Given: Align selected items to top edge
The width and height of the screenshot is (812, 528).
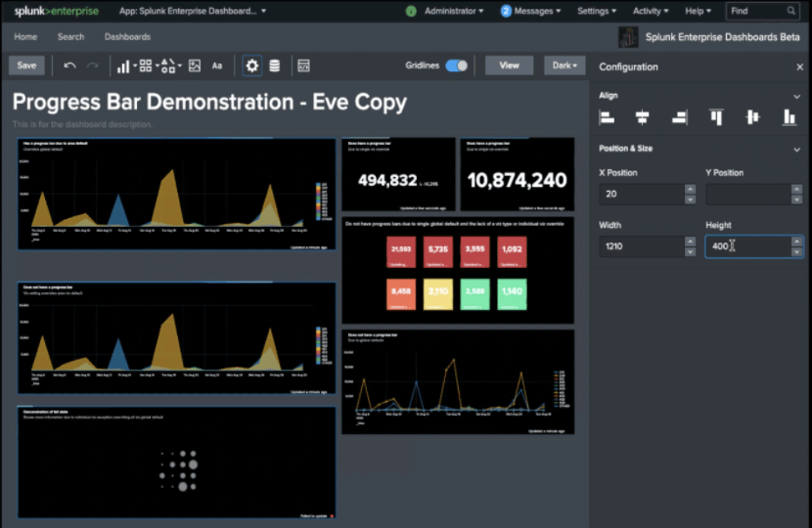Looking at the screenshot, I should click(x=716, y=117).
